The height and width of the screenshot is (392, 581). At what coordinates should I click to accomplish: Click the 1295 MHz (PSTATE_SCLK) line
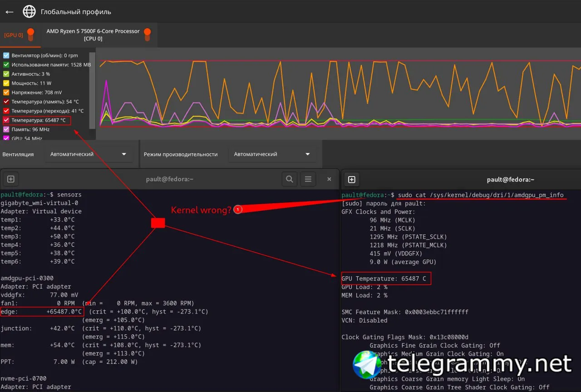(x=408, y=237)
